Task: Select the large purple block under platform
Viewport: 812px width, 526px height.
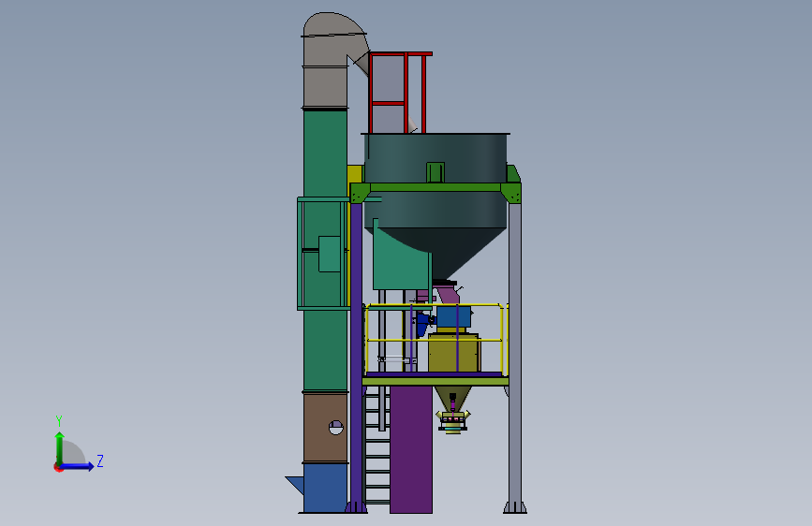Action: [x=411, y=449]
